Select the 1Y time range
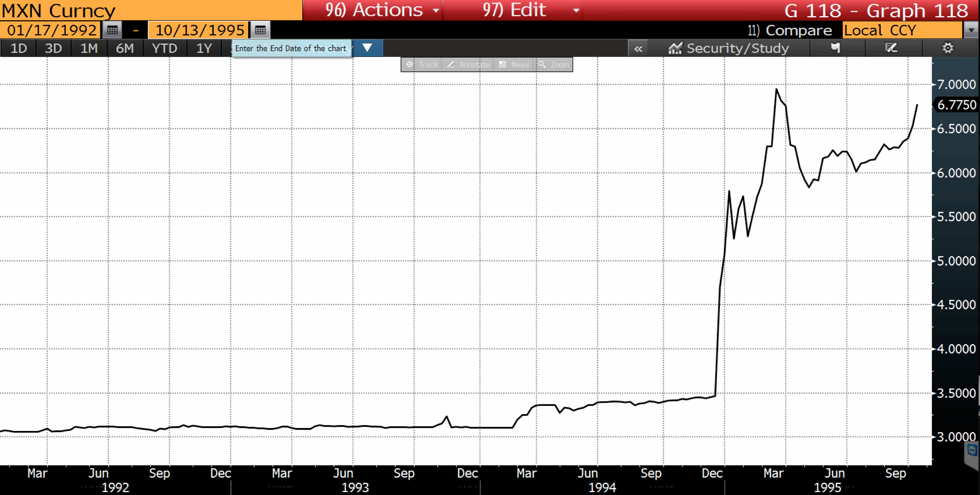980x495 pixels. (203, 48)
